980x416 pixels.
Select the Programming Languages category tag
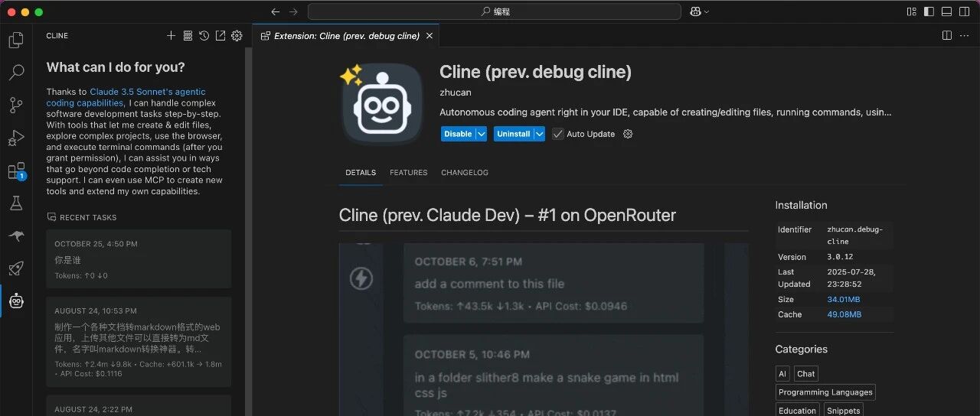click(x=825, y=392)
